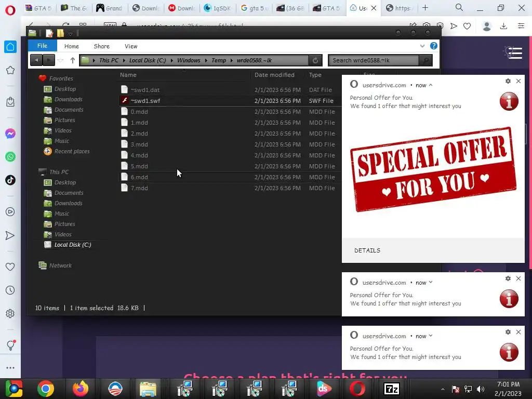Go to Opera sidebar home icon

pos(10,46)
